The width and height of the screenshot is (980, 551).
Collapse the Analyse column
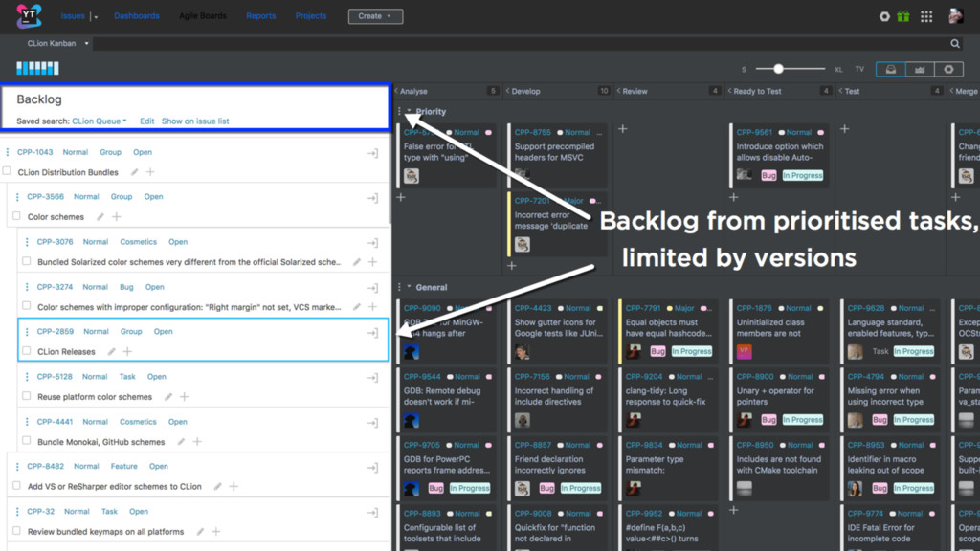[x=396, y=91]
